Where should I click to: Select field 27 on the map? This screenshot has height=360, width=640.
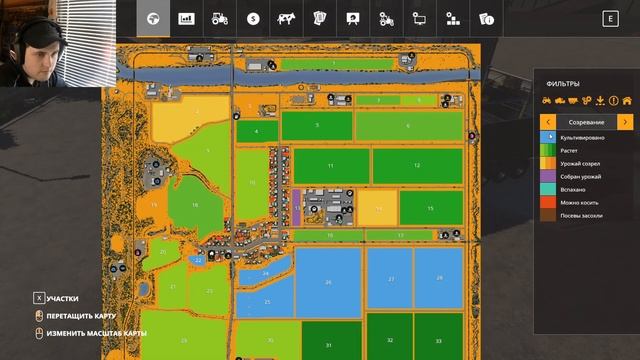coord(390,278)
